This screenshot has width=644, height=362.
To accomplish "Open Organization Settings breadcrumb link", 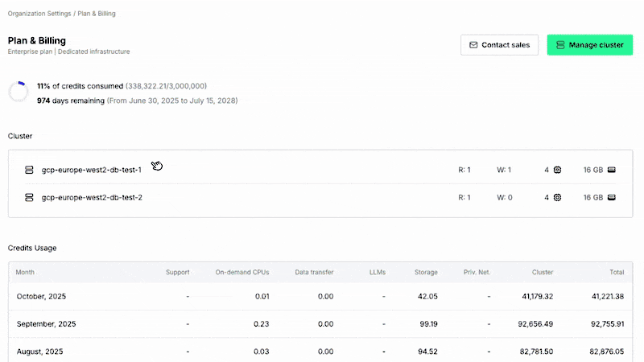I will (39, 14).
